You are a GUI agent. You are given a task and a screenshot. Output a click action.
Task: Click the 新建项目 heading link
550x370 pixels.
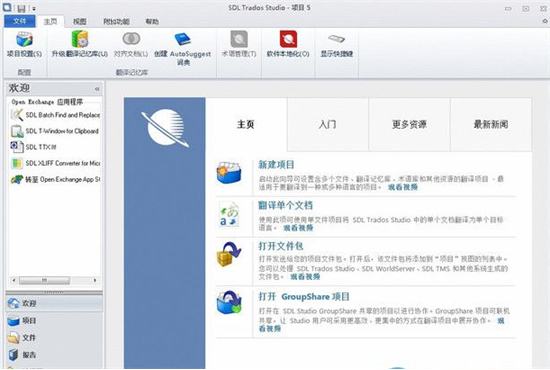click(x=276, y=164)
